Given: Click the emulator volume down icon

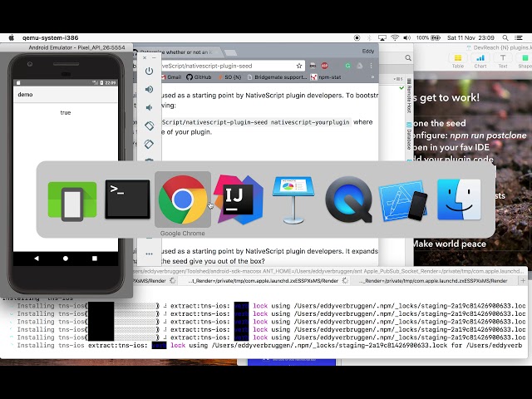Looking at the screenshot, I should coord(149,107).
